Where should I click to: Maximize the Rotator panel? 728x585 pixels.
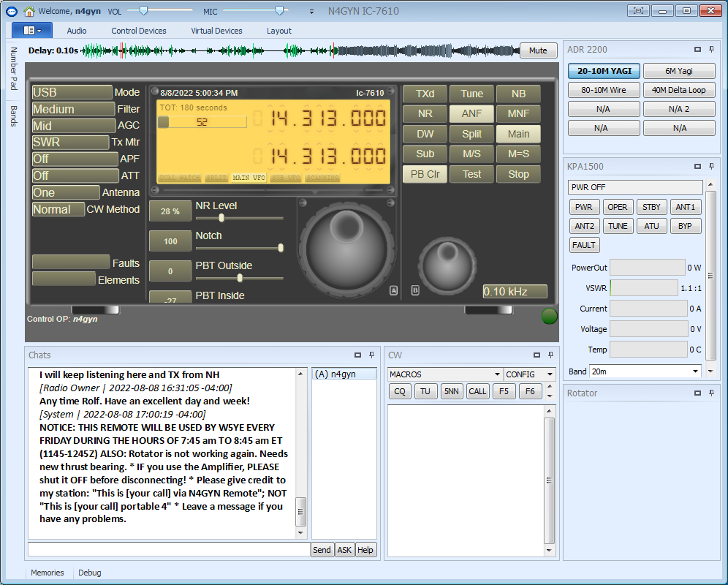pos(697,393)
